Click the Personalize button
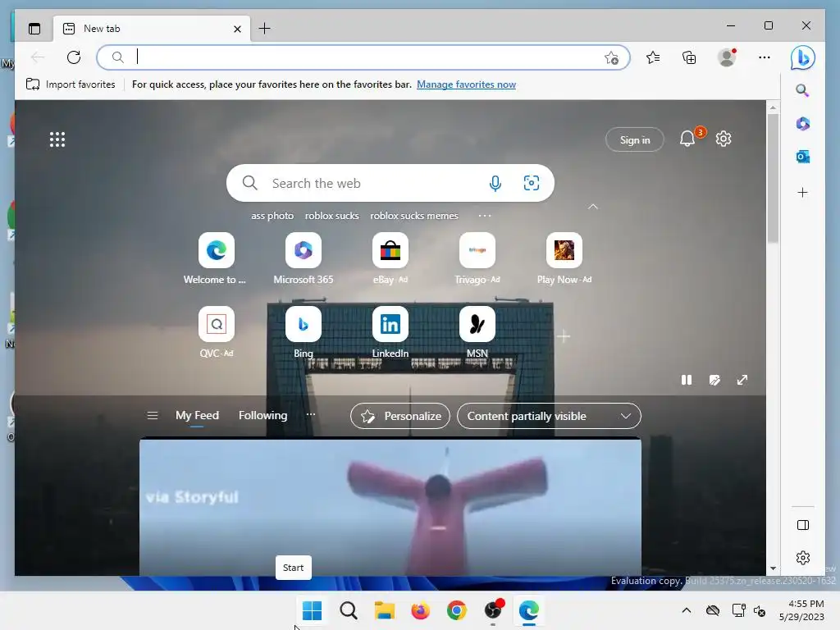The width and height of the screenshot is (840, 630). (x=400, y=416)
